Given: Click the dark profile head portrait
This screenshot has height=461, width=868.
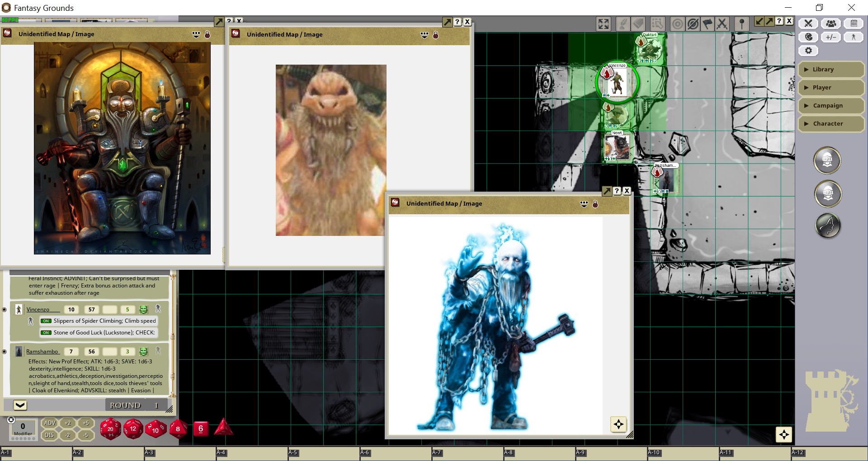Looking at the screenshot, I should point(828,225).
